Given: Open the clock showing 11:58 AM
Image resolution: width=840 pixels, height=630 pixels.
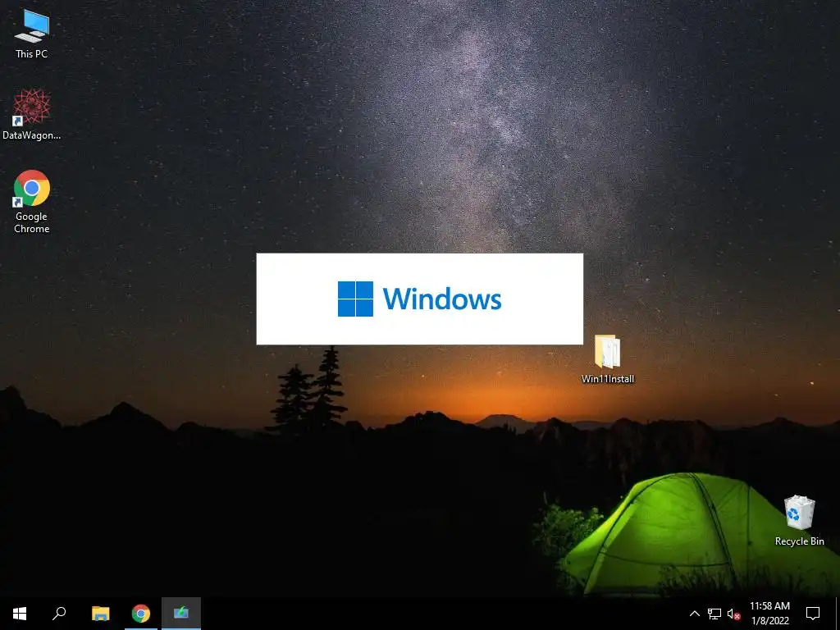Looking at the screenshot, I should 769,614.
